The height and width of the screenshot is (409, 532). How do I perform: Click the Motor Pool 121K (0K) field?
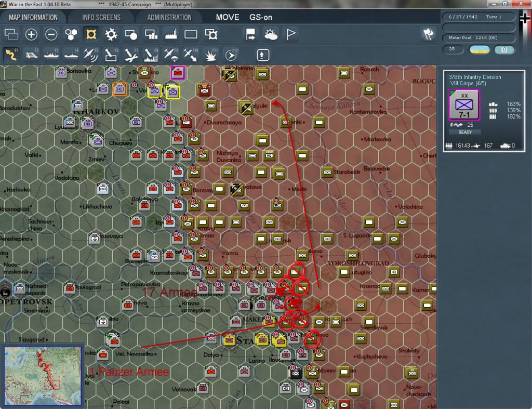coord(478,37)
